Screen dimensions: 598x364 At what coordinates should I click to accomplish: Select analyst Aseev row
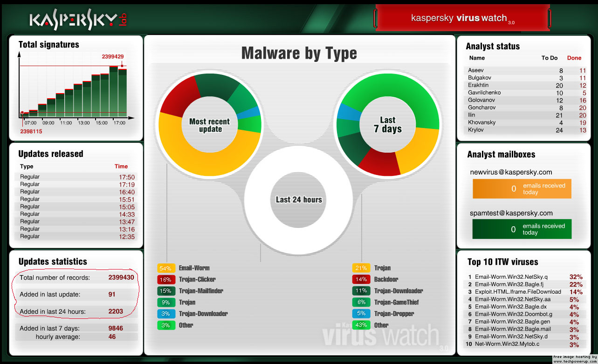[527, 70]
